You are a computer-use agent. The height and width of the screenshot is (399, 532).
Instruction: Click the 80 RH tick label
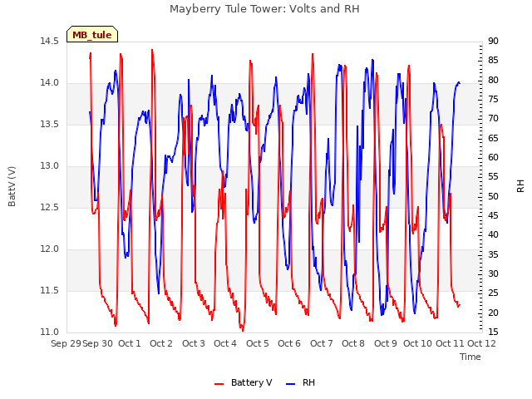(x=493, y=81)
